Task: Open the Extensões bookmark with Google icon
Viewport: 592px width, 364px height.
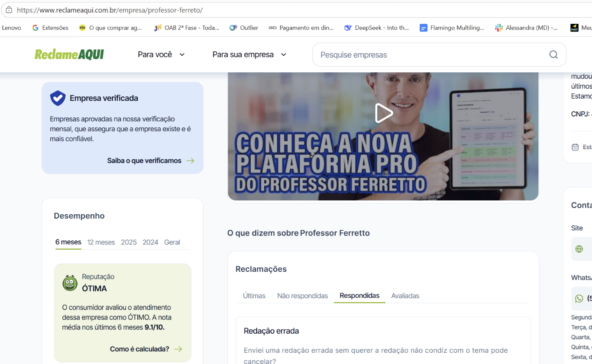Action: point(50,28)
